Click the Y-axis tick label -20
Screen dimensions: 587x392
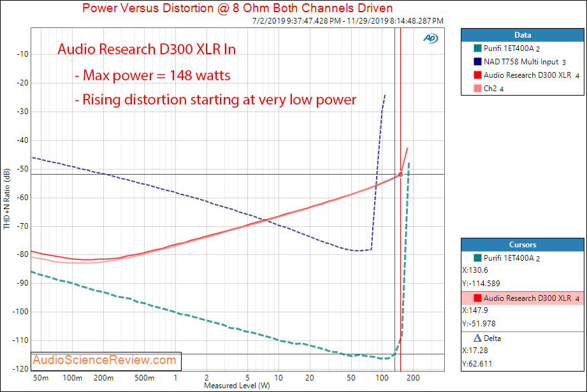coord(22,83)
